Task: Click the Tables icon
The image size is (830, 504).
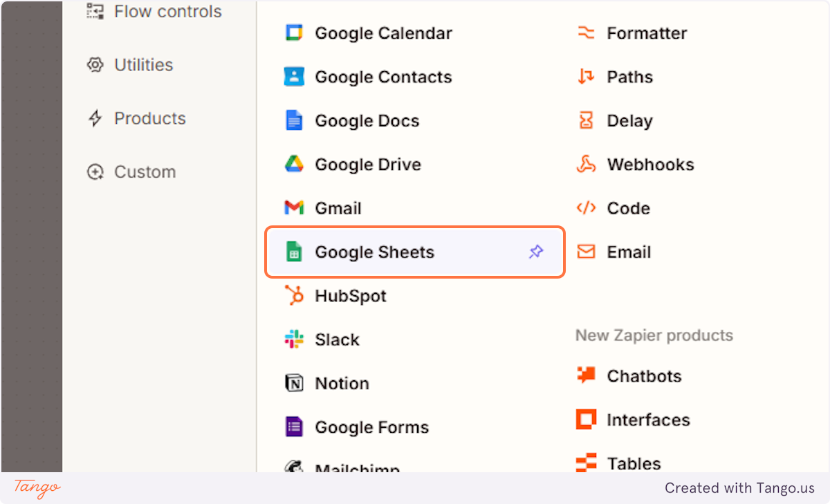Action: point(586,463)
